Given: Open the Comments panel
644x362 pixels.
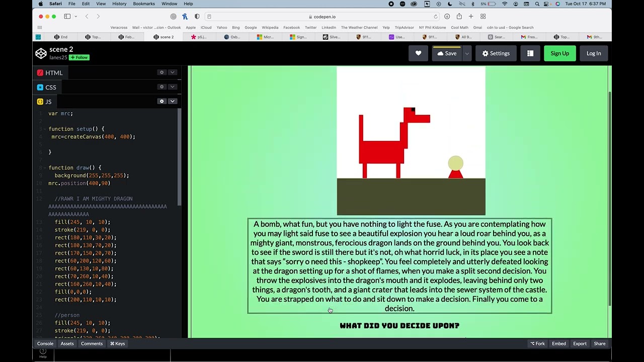Looking at the screenshot, I should 92,343.
